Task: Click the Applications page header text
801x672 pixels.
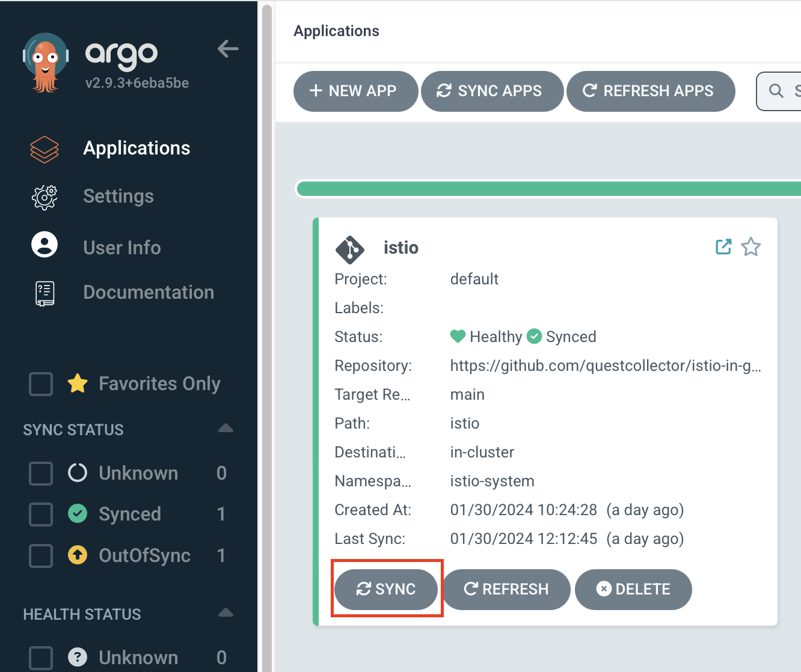Action: tap(336, 31)
